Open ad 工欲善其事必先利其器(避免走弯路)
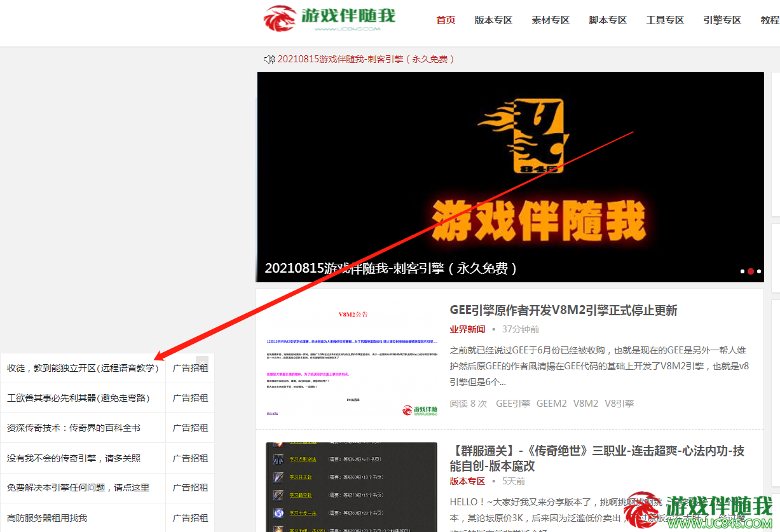 click(78, 398)
